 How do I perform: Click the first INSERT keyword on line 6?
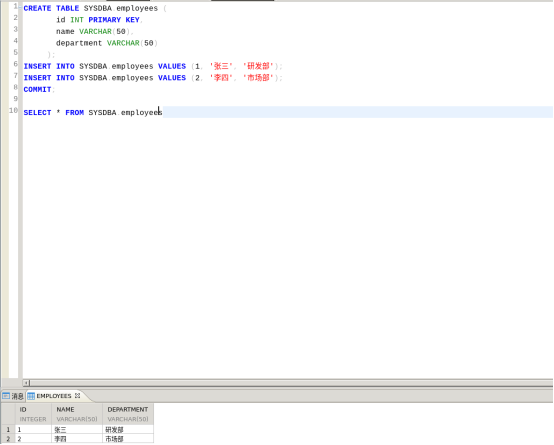pos(37,66)
